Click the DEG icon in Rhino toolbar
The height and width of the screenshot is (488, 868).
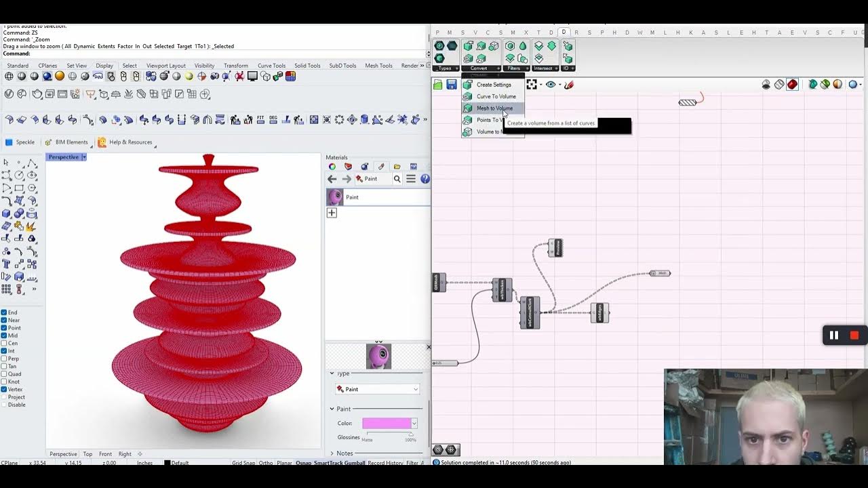273,120
